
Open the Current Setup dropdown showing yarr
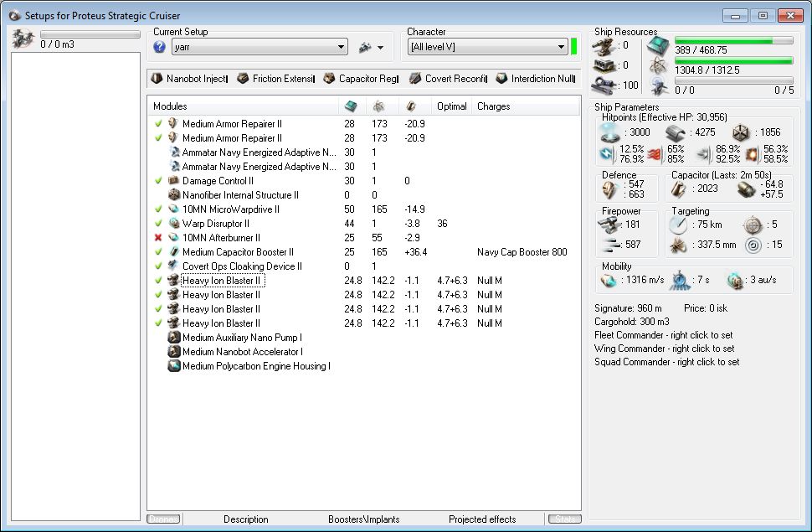click(260, 47)
